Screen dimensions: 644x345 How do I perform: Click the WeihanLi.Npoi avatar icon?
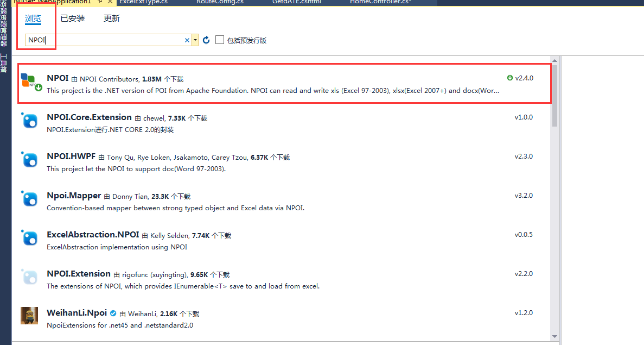[x=29, y=316]
